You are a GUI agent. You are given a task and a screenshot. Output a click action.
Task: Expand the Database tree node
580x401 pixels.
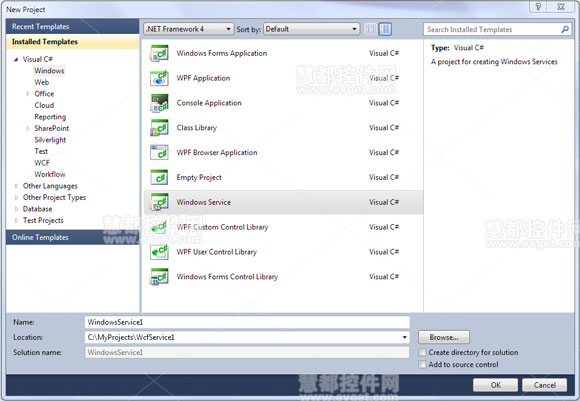click(x=16, y=209)
